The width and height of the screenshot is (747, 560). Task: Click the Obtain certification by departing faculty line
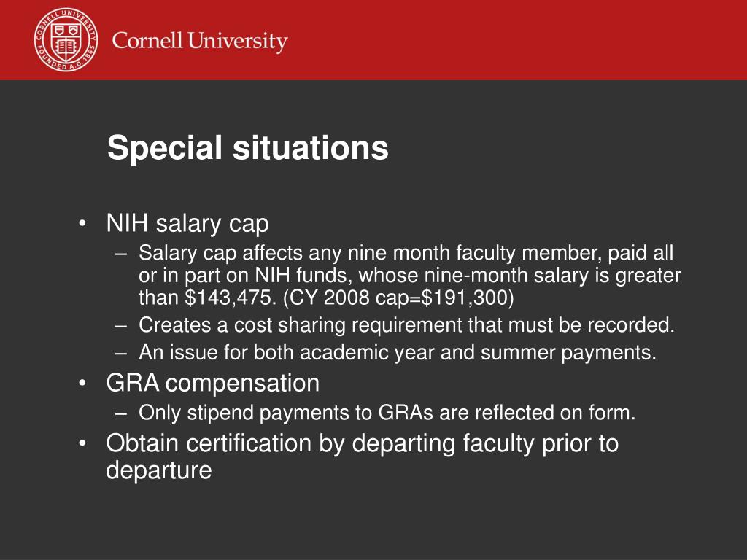362,443
